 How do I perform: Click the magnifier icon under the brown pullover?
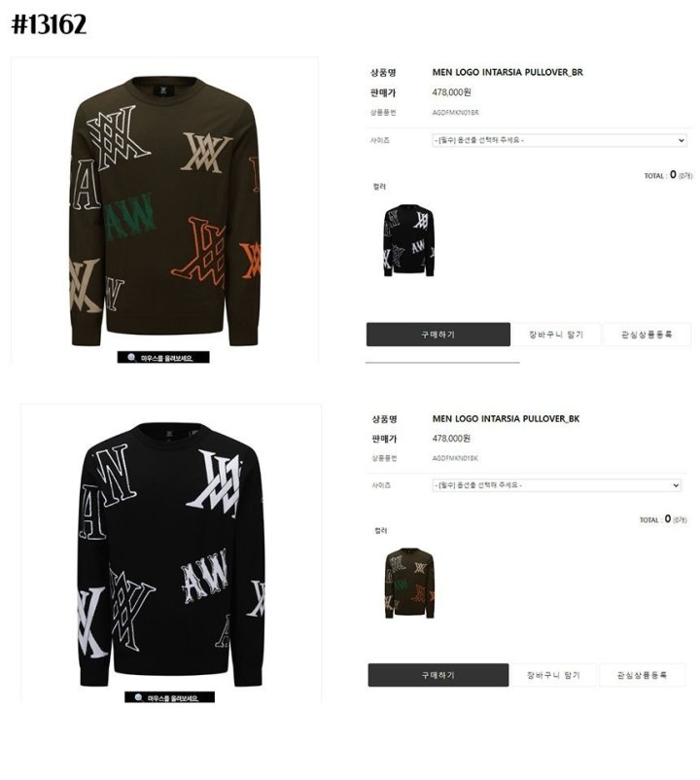click(131, 357)
